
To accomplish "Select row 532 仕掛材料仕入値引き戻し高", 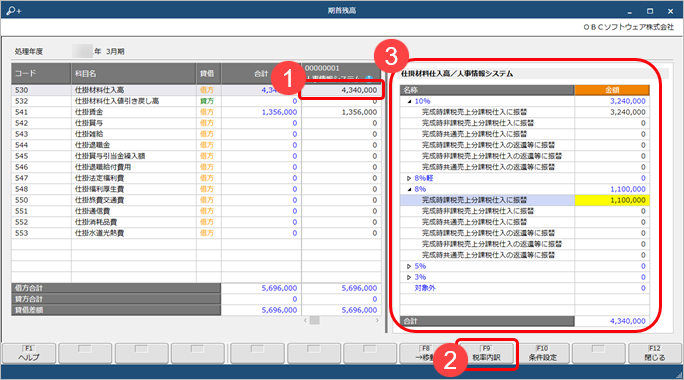I will [196, 101].
